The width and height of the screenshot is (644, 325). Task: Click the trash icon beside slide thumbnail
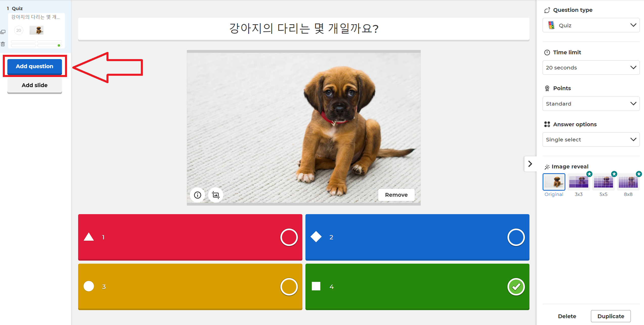coord(3,44)
